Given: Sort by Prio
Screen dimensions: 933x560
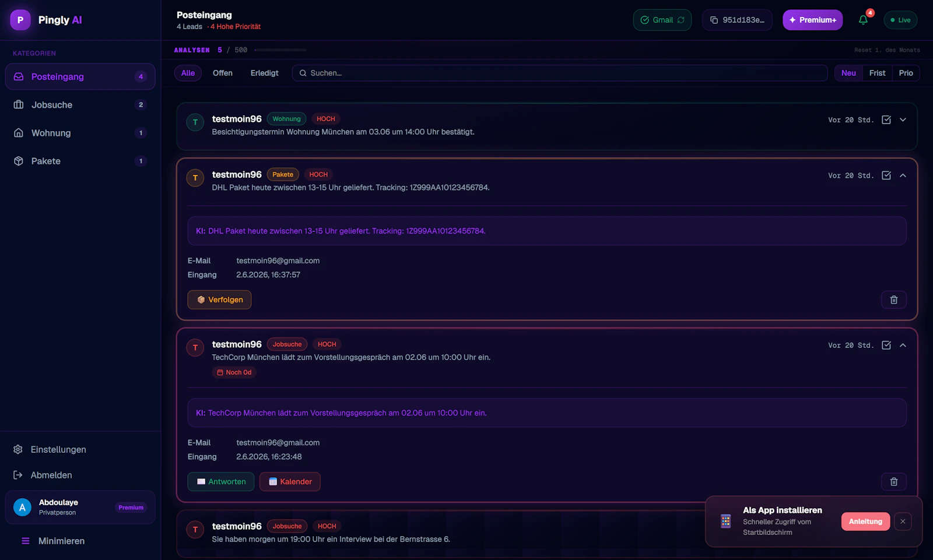Looking at the screenshot, I should [x=906, y=73].
